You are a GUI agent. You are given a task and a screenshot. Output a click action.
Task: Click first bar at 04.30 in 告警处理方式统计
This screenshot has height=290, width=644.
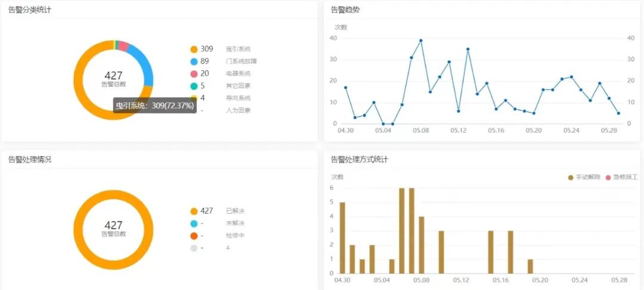coord(342,238)
